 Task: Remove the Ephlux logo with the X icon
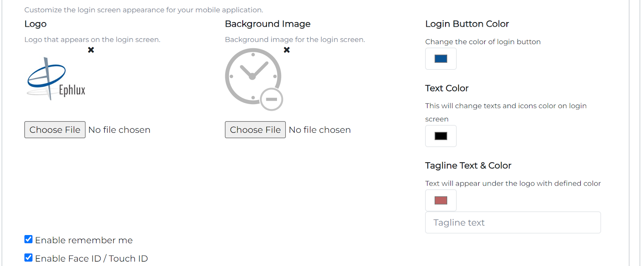point(91,50)
